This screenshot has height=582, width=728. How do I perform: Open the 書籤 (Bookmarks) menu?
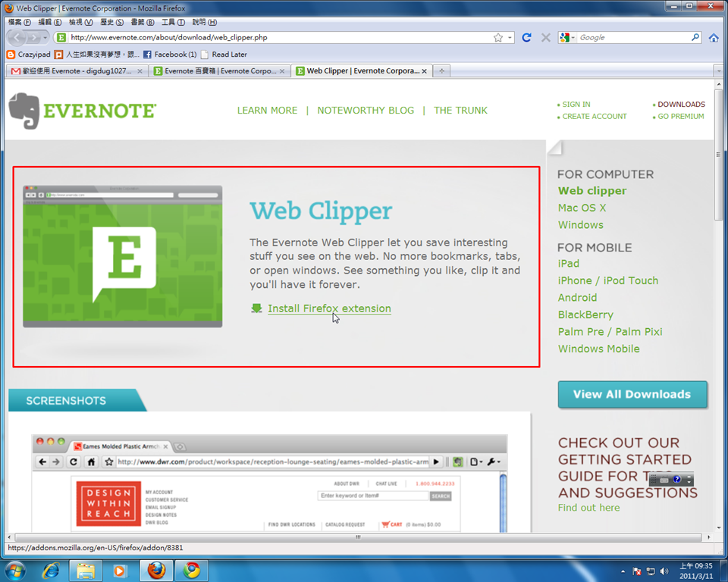(142, 22)
